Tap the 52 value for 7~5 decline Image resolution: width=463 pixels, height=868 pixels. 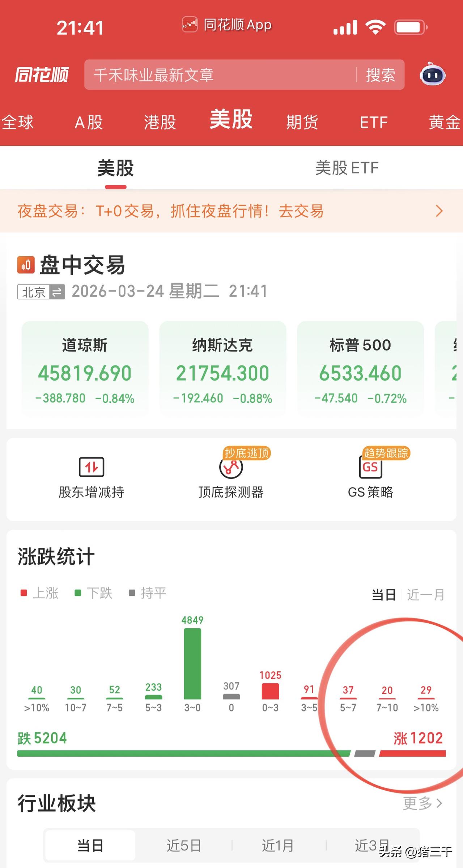pyautogui.click(x=115, y=689)
